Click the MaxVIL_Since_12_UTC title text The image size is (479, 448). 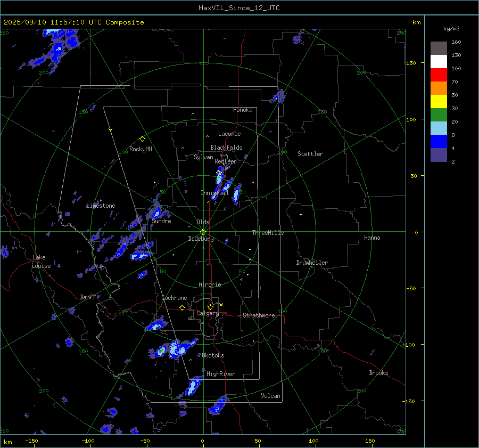click(239, 8)
